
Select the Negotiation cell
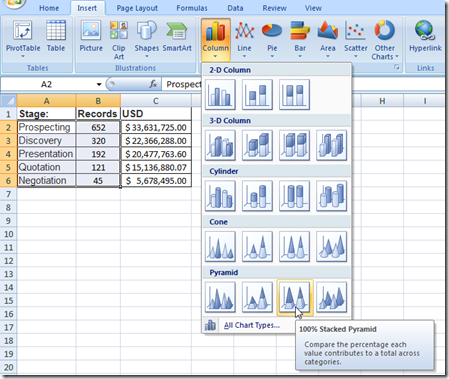click(x=46, y=181)
